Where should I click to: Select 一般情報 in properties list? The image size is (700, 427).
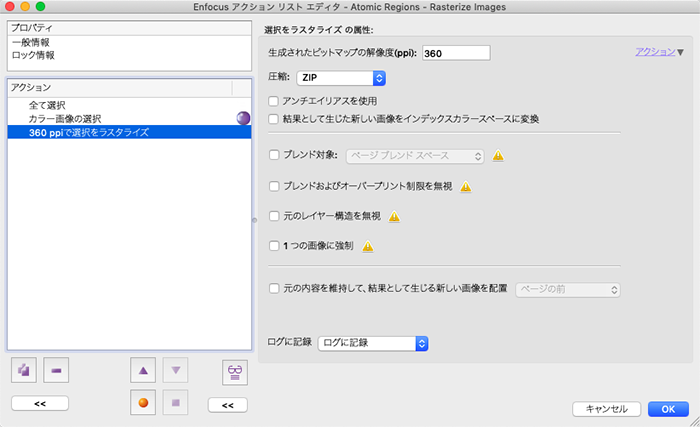click(129, 42)
